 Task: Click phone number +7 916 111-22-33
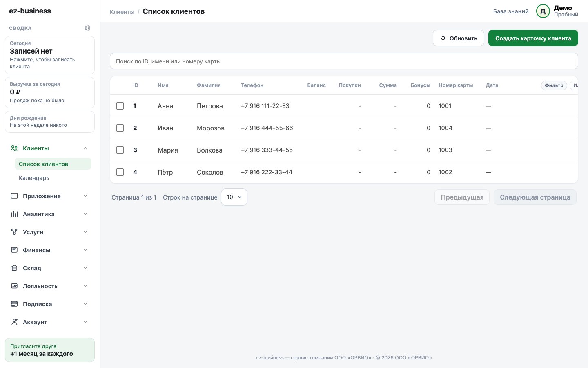pos(265,106)
